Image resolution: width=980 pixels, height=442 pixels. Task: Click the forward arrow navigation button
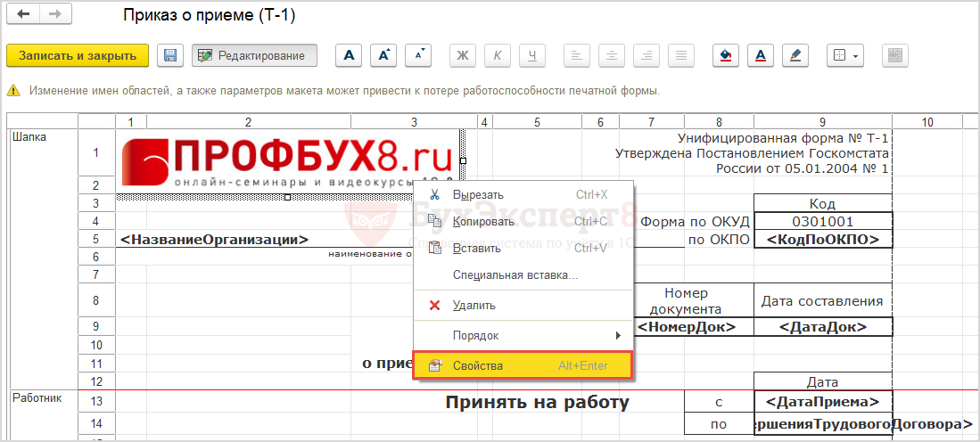[55, 15]
